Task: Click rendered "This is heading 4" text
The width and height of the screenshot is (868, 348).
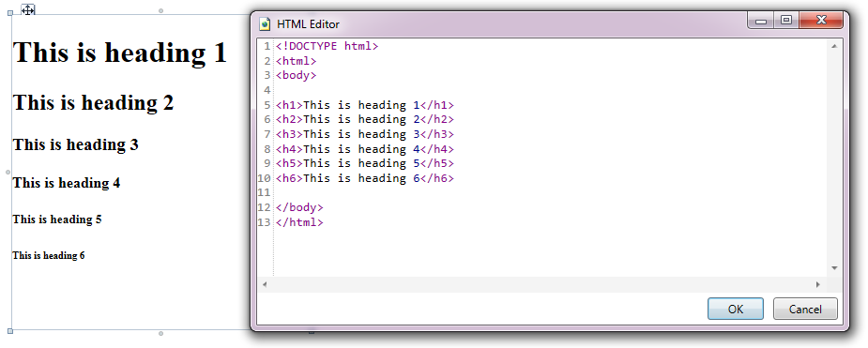Action: click(x=67, y=183)
